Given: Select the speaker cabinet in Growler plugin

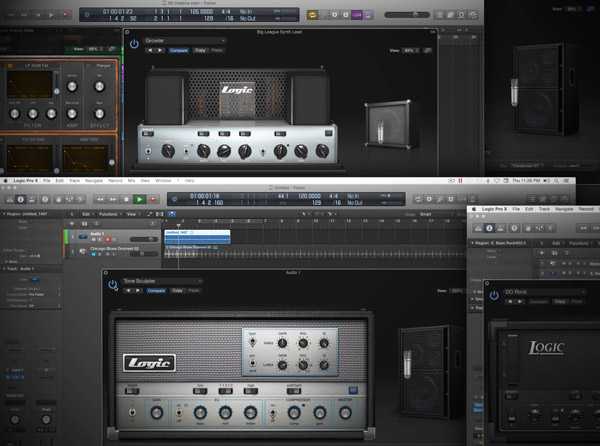Looking at the screenshot, I should [388, 124].
